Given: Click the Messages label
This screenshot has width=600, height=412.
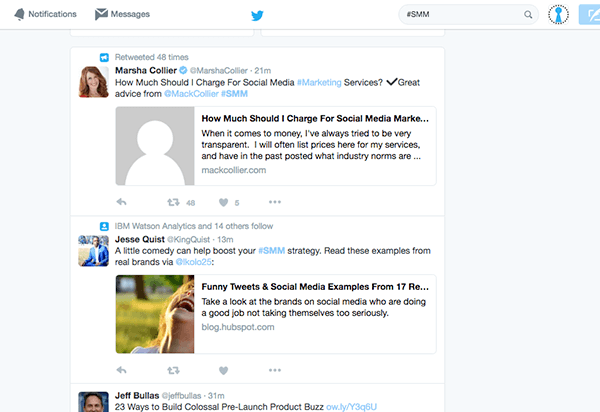Looking at the screenshot, I should coord(130,14).
